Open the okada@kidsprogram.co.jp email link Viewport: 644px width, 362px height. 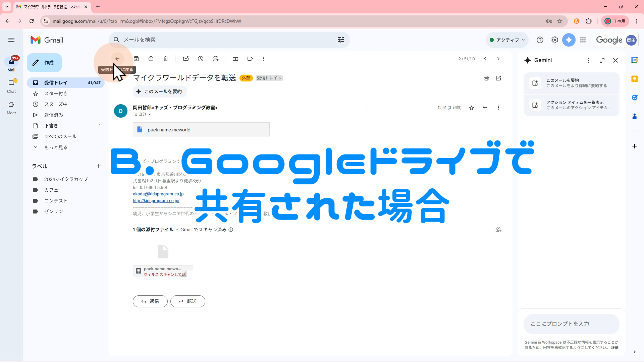[x=158, y=194]
